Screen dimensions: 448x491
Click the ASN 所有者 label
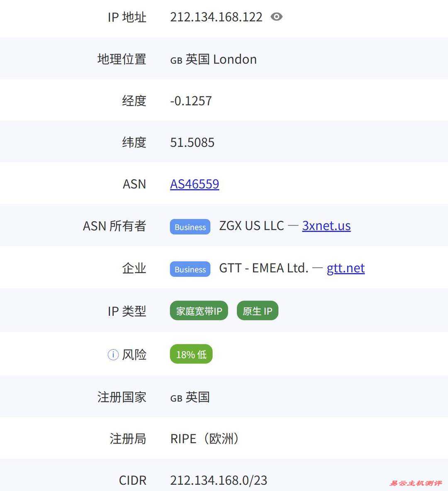click(114, 226)
